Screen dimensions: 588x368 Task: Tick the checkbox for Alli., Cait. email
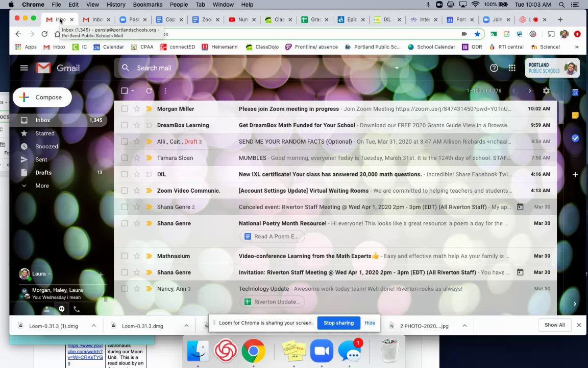pos(125,142)
